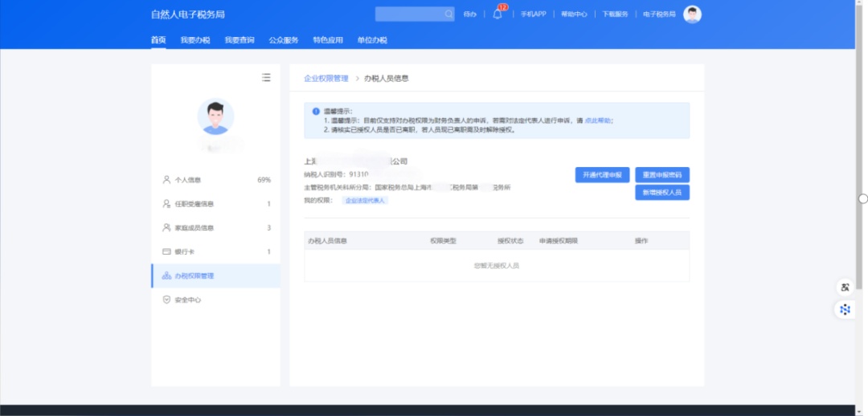Screen dimensions: 868x416
Task: Switch to the 我要办税 tab
Action: point(194,40)
